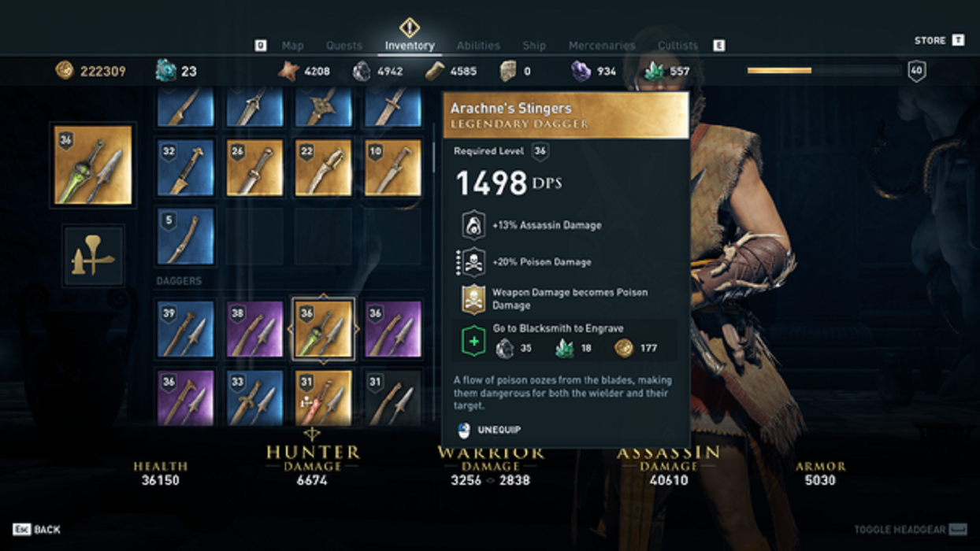
Task: Go to the Quests tab
Action: point(344,46)
